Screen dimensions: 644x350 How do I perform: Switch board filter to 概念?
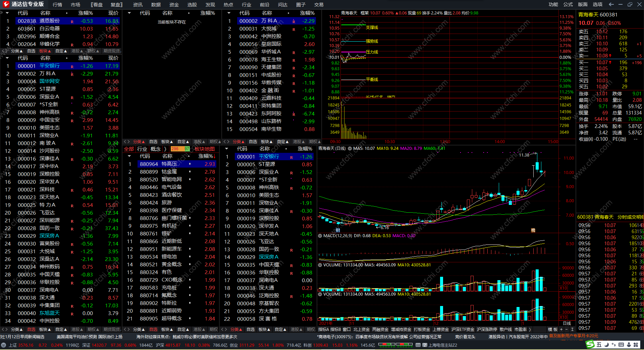(x=156, y=149)
